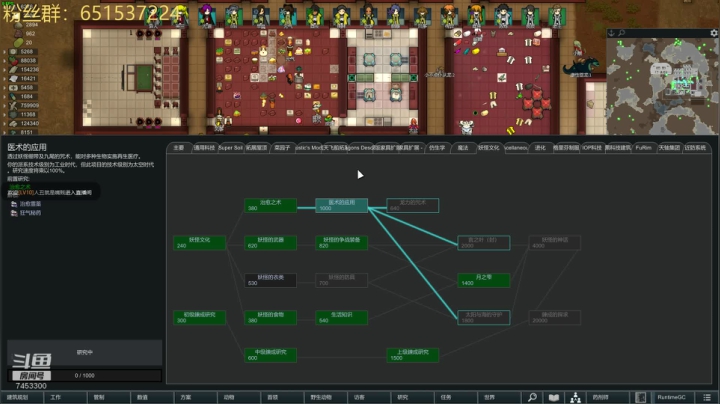720x404 pixels.
Task: Select the dark dragon creature near minimap
Action: [x=580, y=67]
